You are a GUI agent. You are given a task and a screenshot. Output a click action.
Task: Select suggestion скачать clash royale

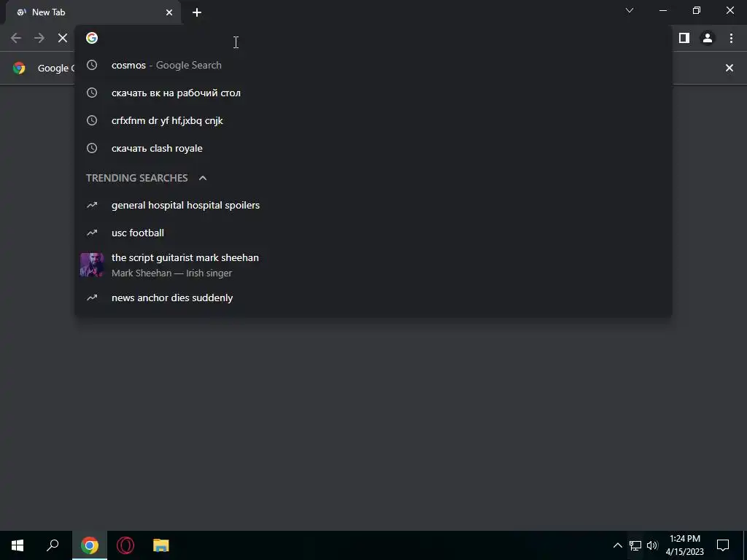373,148
